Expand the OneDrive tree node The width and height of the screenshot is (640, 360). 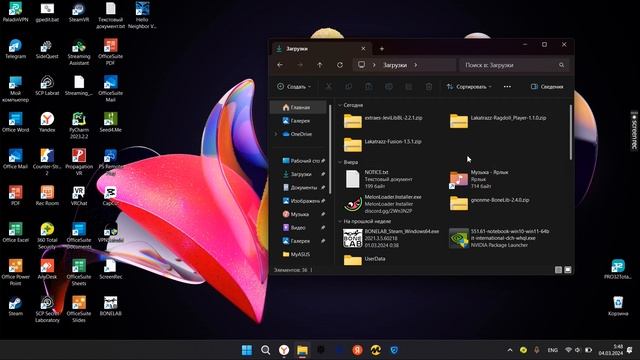pyautogui.click(x=276, y=134)
